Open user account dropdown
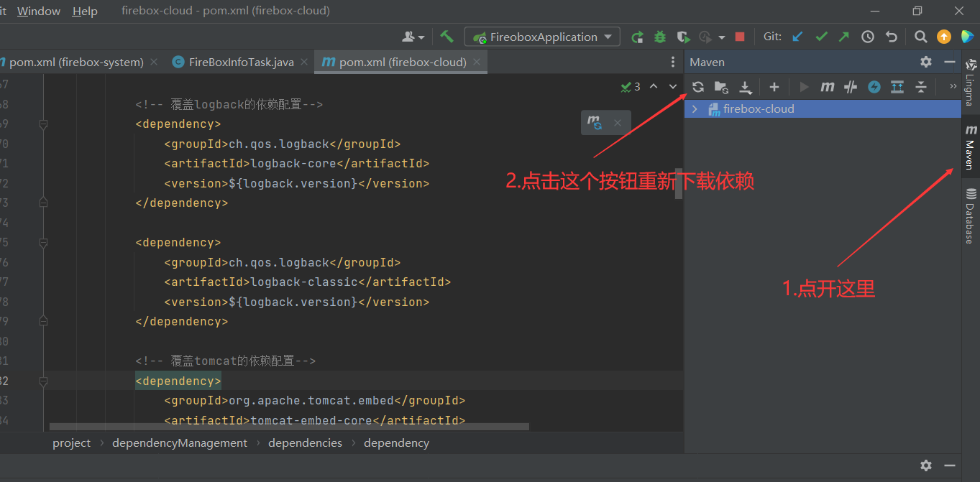980x482 pixels. point(413,37)
